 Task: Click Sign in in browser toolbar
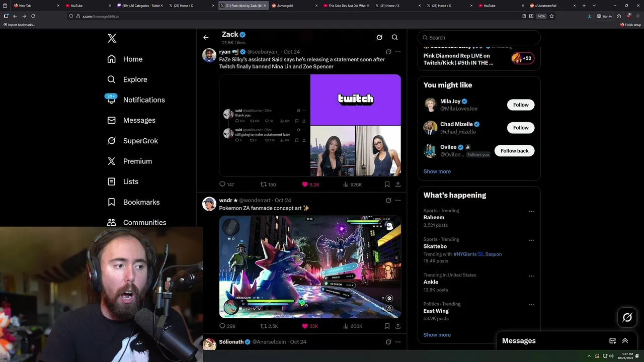[604, 16]
